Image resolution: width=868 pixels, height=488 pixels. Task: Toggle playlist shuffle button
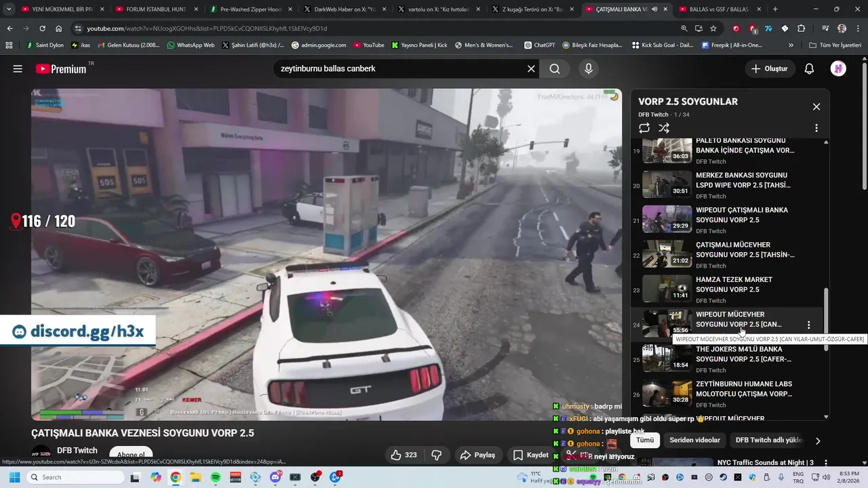pyautogui.click(x=664, y=128)
